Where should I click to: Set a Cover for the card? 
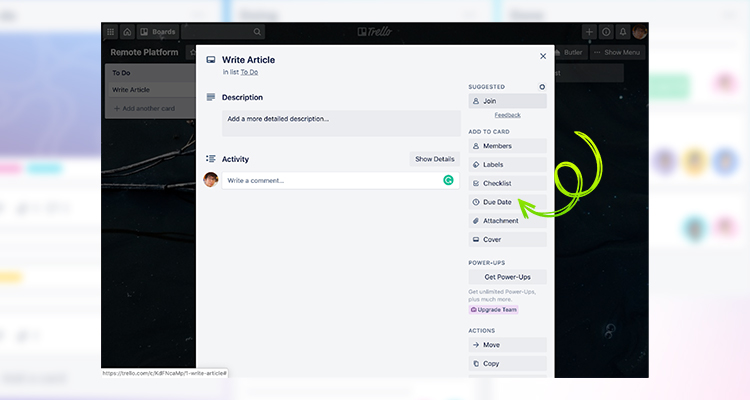tap(507, 239)
